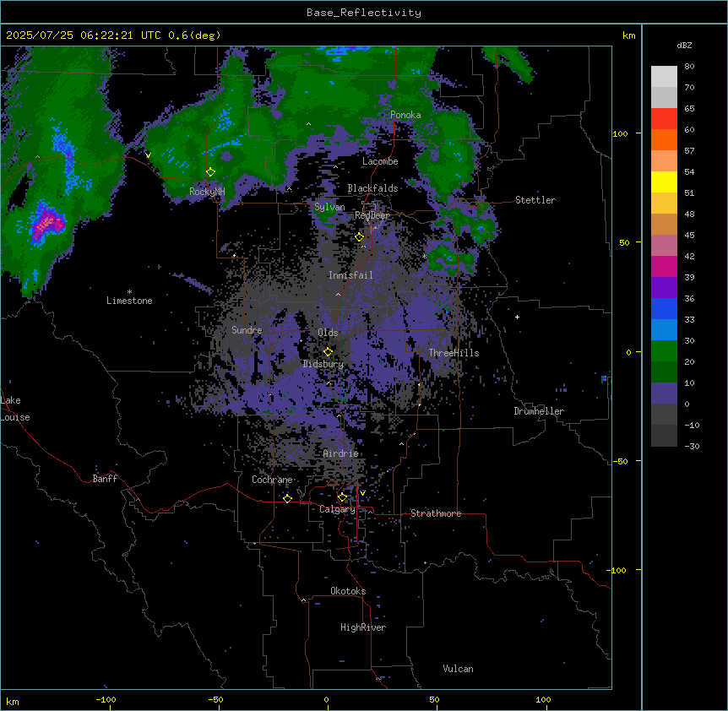Pick the bright green 30-20 dBZ legend swatch
This screenshot has height=711, width=728.
pos(664,351)
